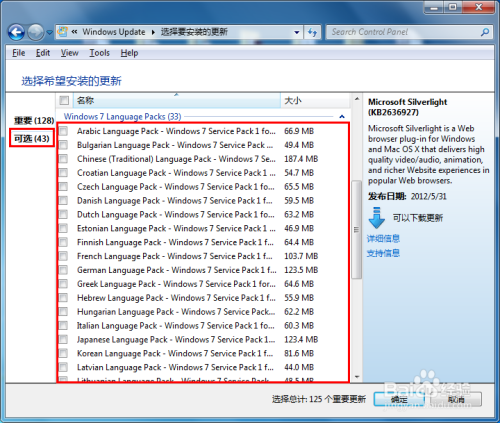Check the Greek Language Pack checkbox
The image size is (500, 423).
click(x=63, y=284)
